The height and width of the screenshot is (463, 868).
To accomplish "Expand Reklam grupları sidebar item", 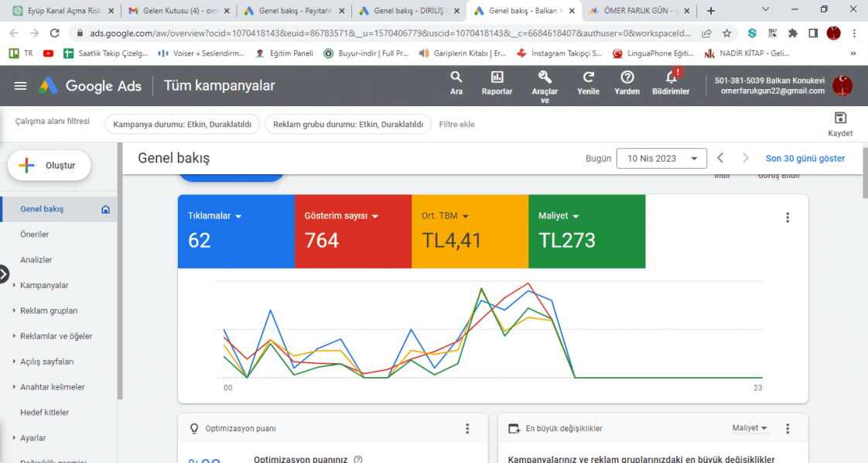I will tap(14, 310).
